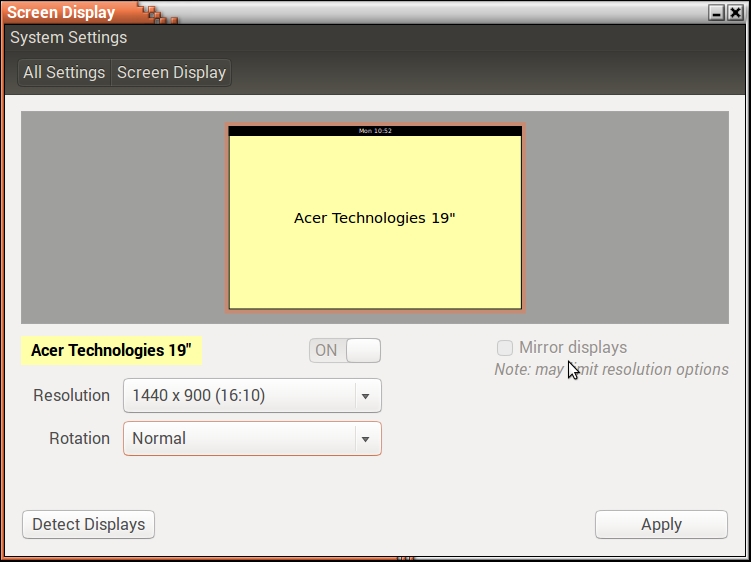Apply the display settings

pyautogui.click(x=661, y=524)
